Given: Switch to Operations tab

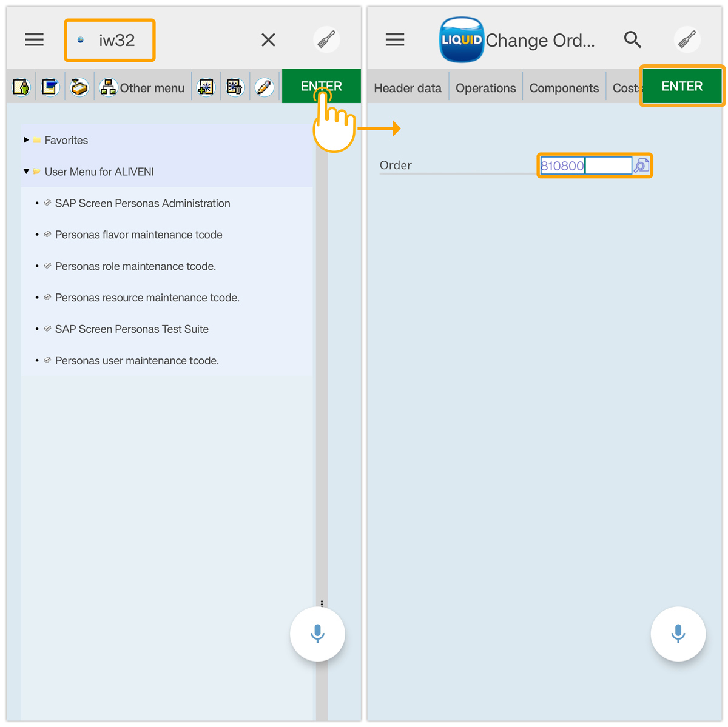Looking at the screenshot, I should (486, 88).
